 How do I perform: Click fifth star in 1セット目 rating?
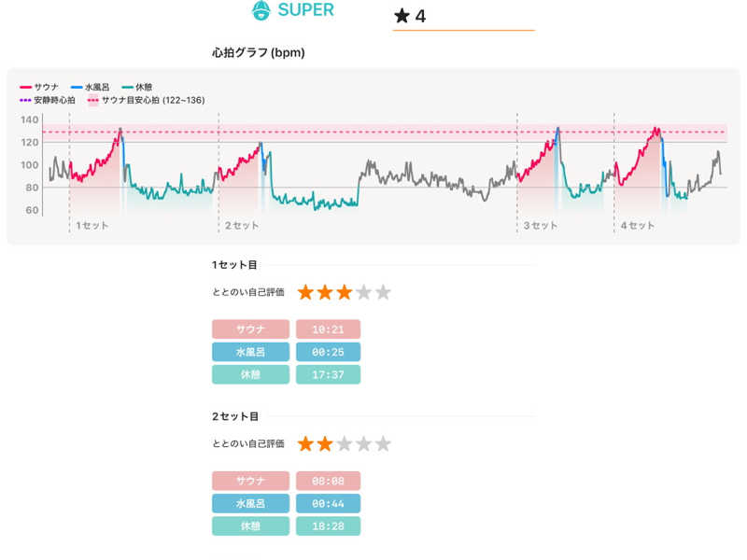coord(383,292)
